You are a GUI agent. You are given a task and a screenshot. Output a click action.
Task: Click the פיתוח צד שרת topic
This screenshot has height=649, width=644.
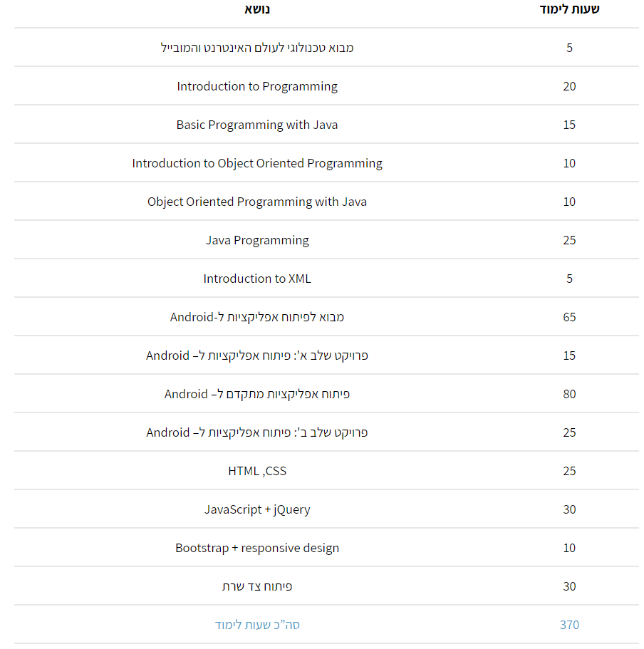(x=257, y=586)
